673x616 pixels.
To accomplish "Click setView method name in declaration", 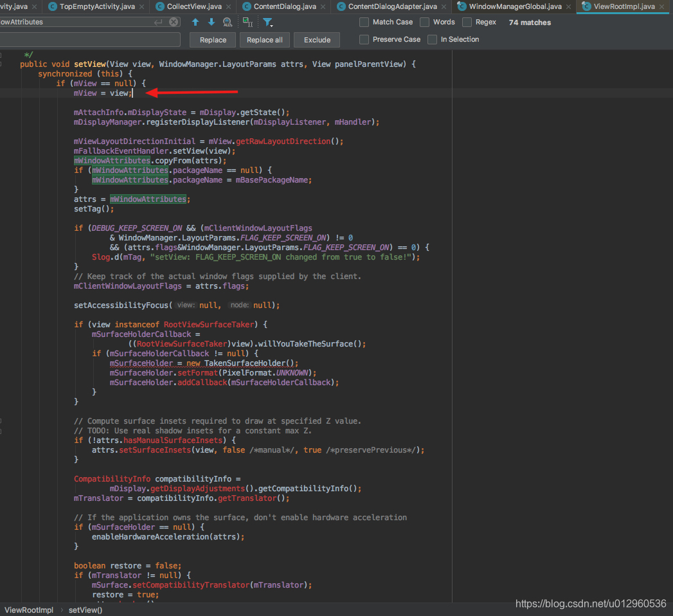I will coord(90,64).
